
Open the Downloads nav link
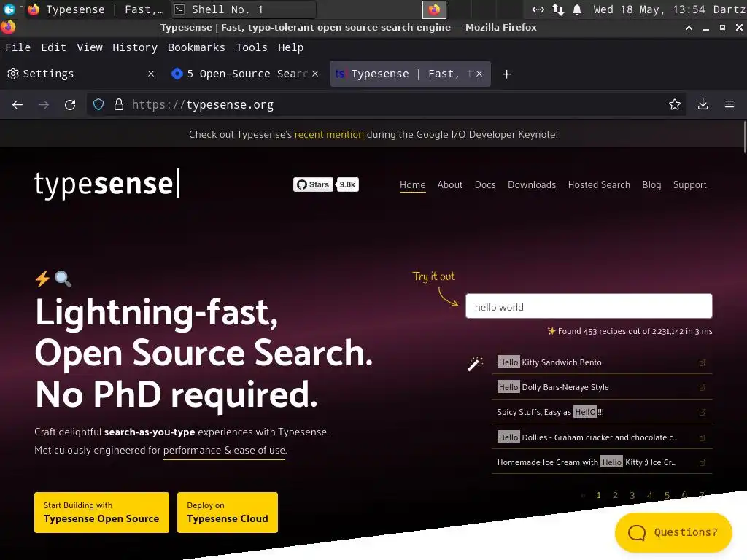click(x=532, y=184)
